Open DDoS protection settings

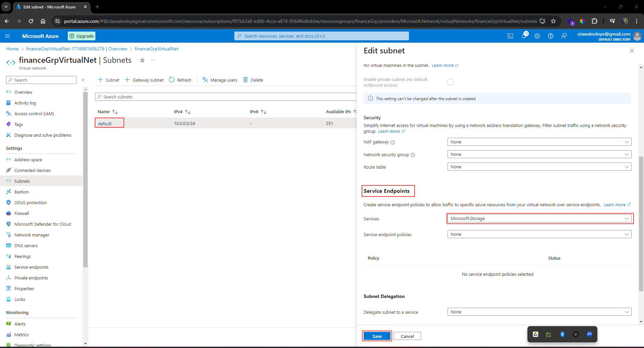point(31,203)
